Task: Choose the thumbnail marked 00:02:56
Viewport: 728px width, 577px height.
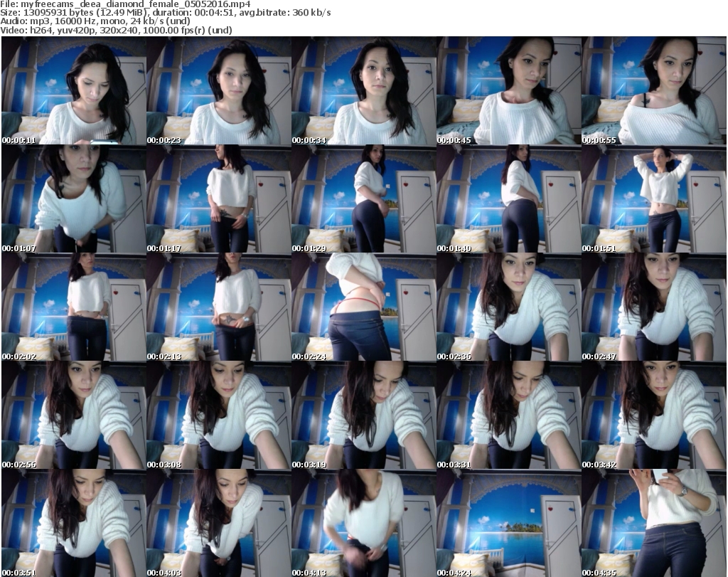Action: (74, 415)
